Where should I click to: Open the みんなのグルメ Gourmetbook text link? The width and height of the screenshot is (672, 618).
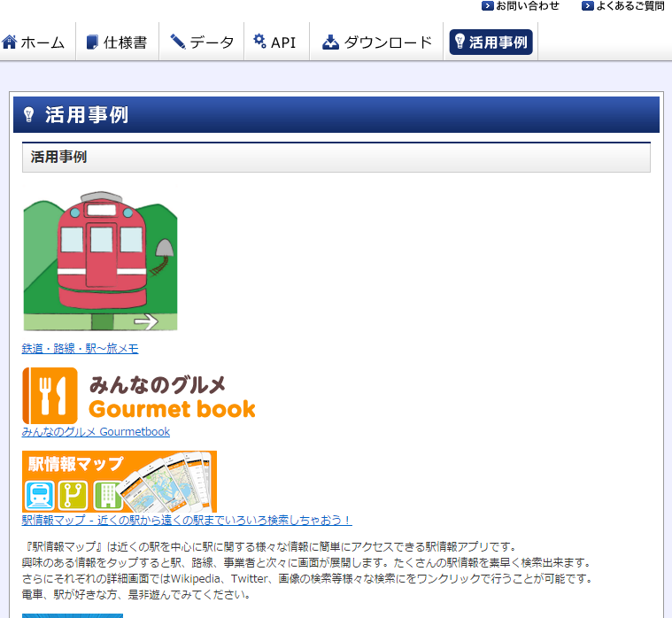[x=96, y=432]
